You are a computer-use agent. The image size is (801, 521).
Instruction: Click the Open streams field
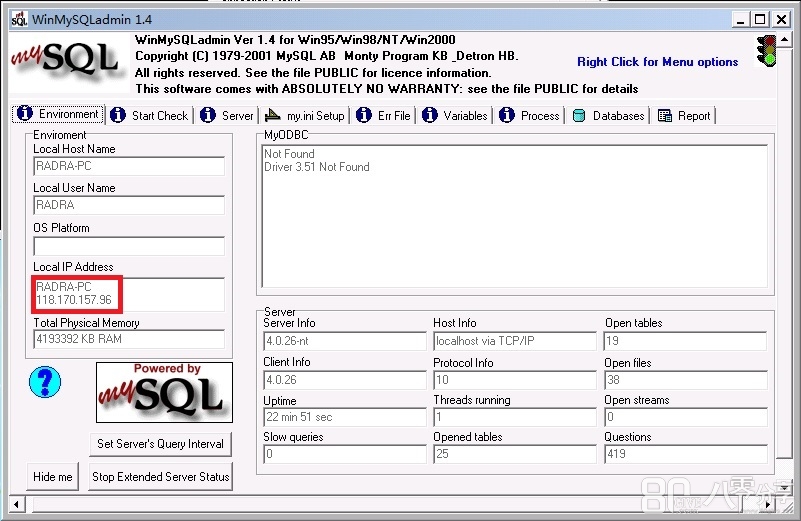click(x=686, y=417)
